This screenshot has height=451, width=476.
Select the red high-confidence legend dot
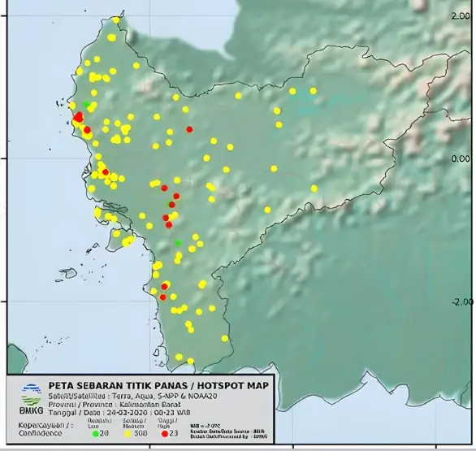(165, 434)
